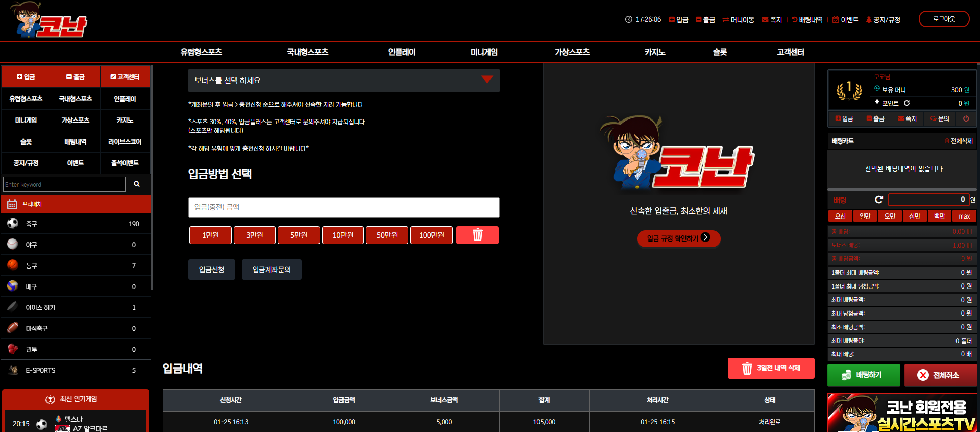
Task: Open the 카지노 top menu
Action: coord(655,52)
